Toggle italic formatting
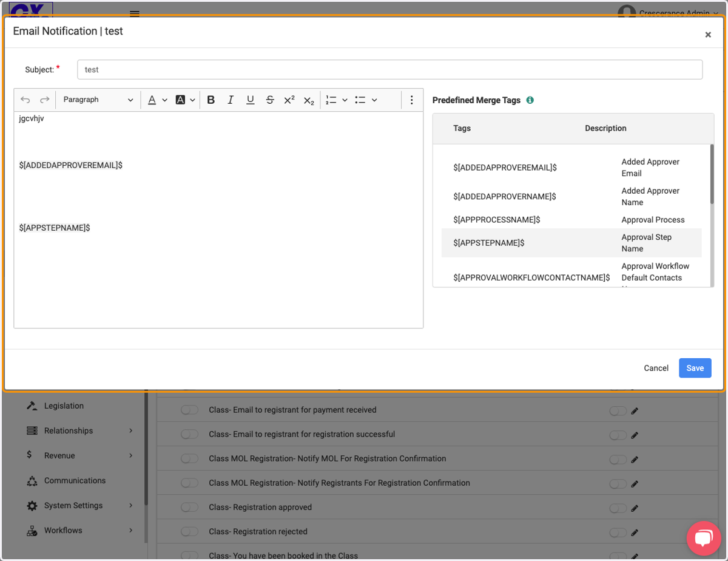 click(x=231, y=100)
